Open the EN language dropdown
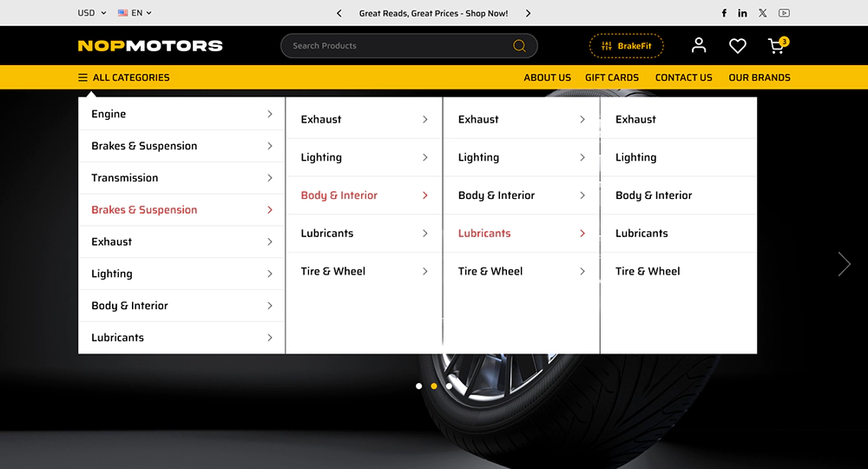868x469 pixels. coord(135,13)
